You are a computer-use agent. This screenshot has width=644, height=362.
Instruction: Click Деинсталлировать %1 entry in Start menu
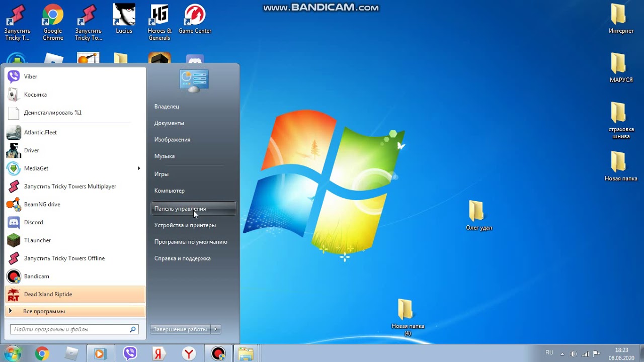(x=75, y=113)
